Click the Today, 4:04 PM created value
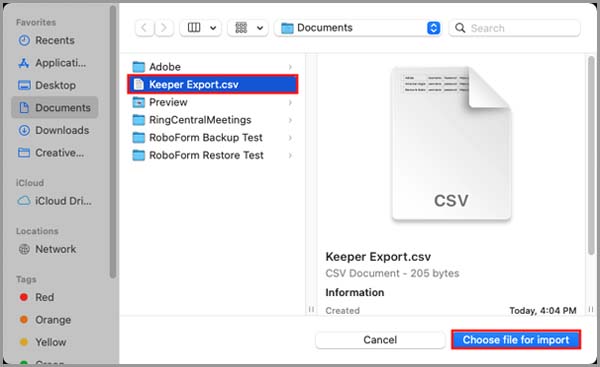This screenshot has width=600, height=367. (543, 310)
